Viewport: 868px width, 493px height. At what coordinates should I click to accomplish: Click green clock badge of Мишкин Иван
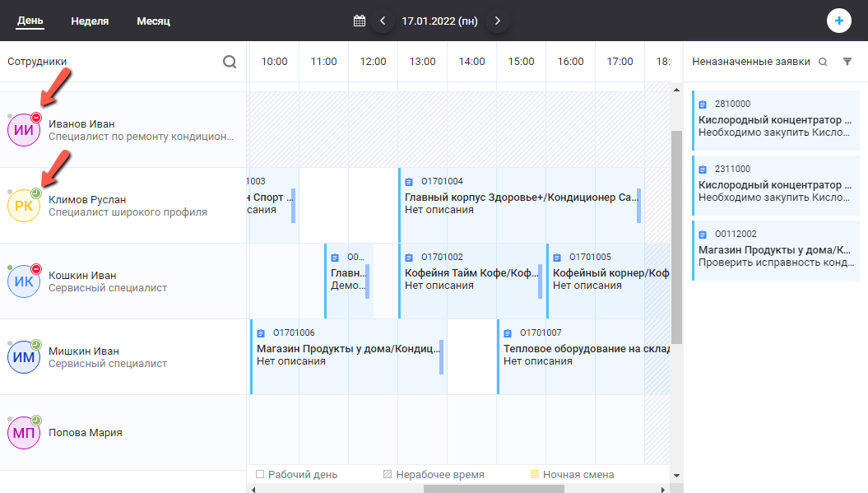click(x=36, y=345)
